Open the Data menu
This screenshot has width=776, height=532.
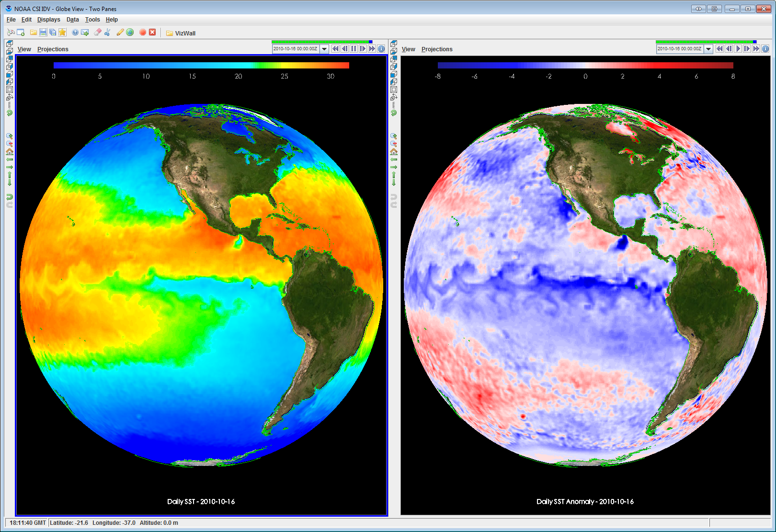point(72,20)
